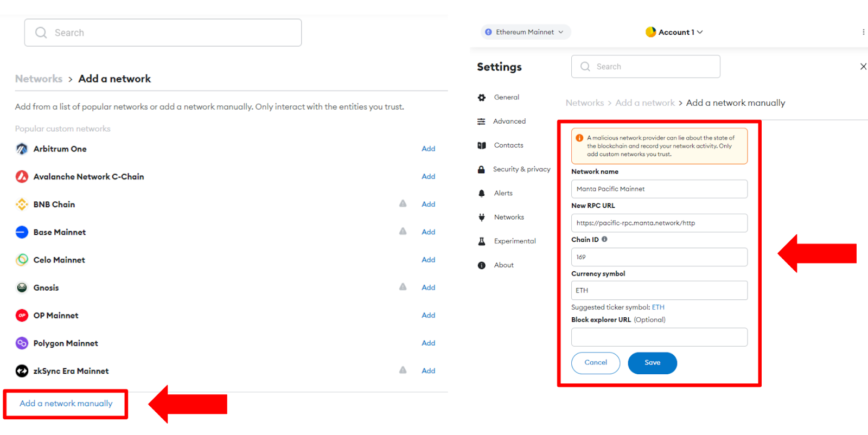Image resolution: width=868 pixels, height=435 pixels.
Task: Click the Contacts book icon
Action: (x=481, y=145)
